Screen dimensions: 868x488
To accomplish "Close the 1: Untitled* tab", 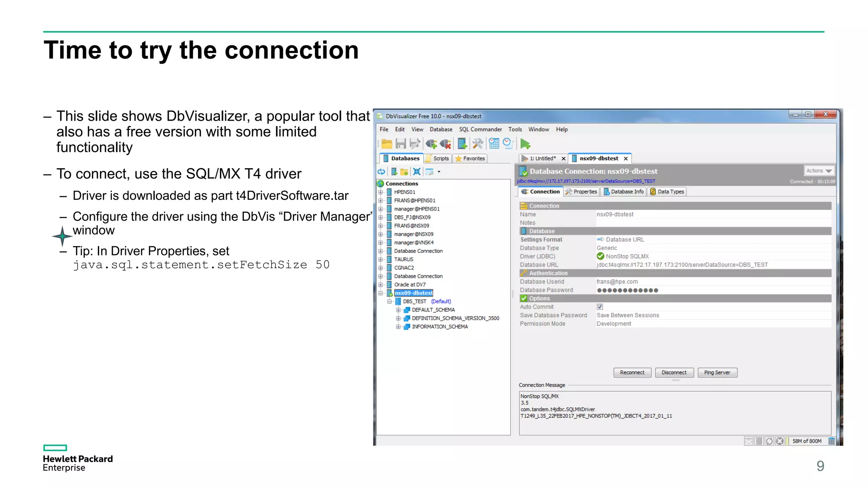I will pyautogui.click(x=563, y=158).
